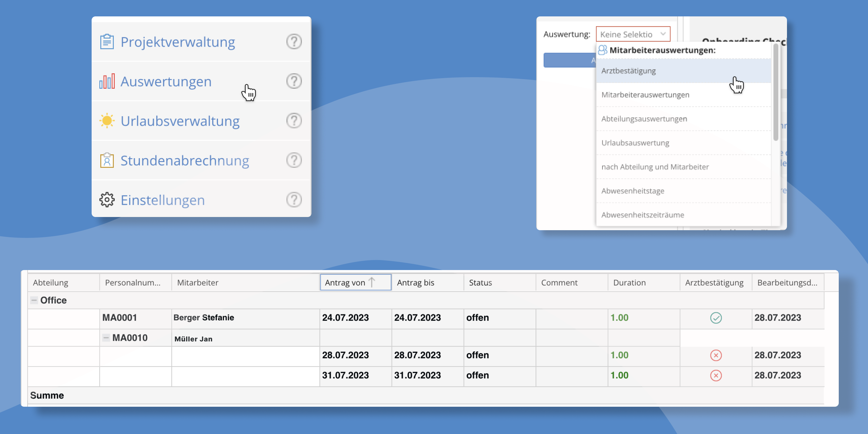Image resolution: width=868 pixels, height=434 pixels.
Task: Click the Einstellungen gear icon
Action: pyautogui.click(x=107, y=200)
